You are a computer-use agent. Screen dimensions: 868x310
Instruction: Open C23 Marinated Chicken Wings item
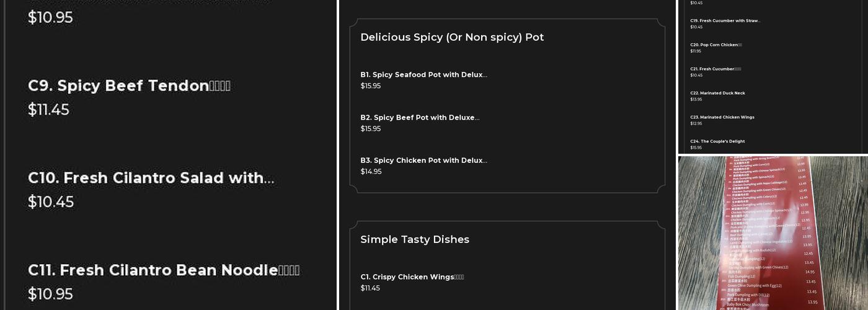(722, 117)
